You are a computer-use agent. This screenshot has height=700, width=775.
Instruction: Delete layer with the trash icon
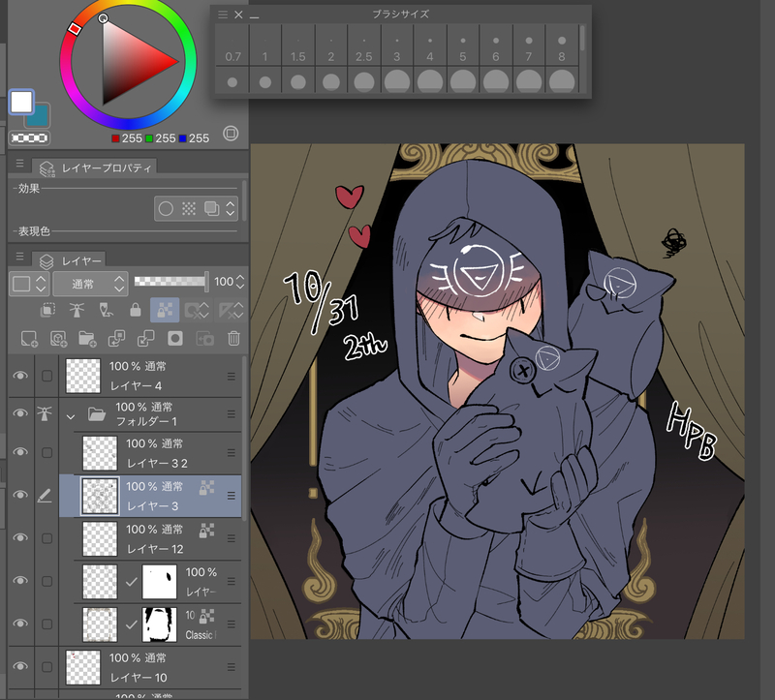[x=233, y=339]
